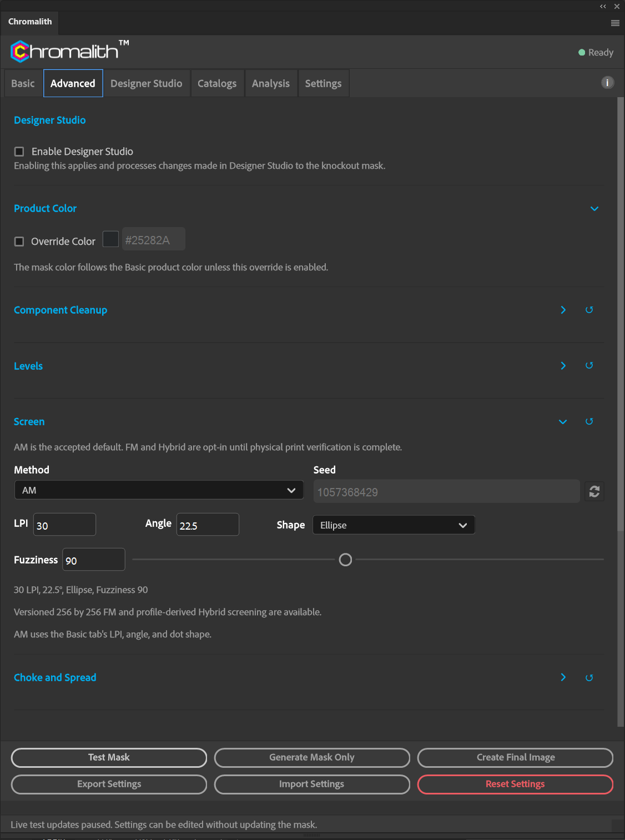Click the 'Override Color' label text
625x840 pixels.
(63, 242)
